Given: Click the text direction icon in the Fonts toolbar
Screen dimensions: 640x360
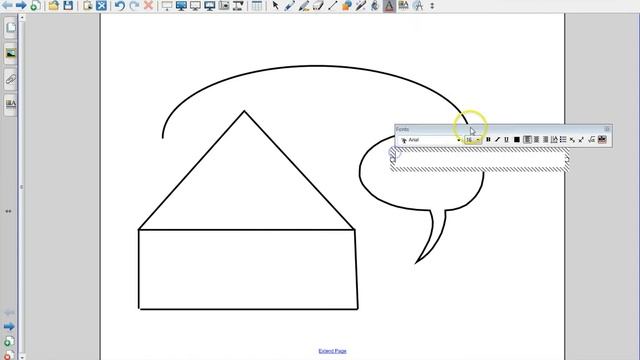Looking at the screenshot, I should tap(554, 140).
